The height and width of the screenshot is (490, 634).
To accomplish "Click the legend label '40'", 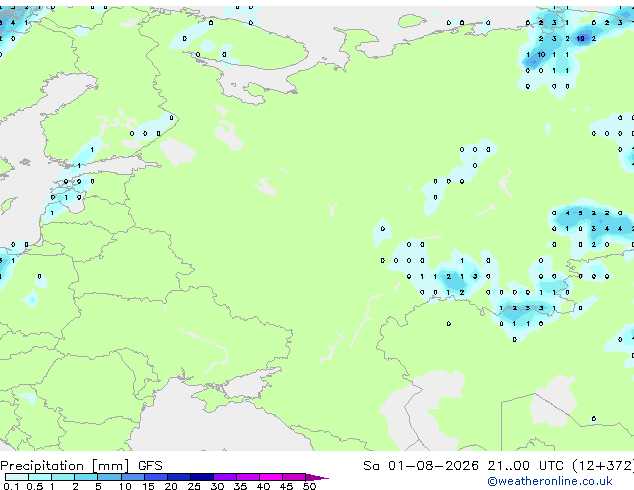I will (263, 486).
